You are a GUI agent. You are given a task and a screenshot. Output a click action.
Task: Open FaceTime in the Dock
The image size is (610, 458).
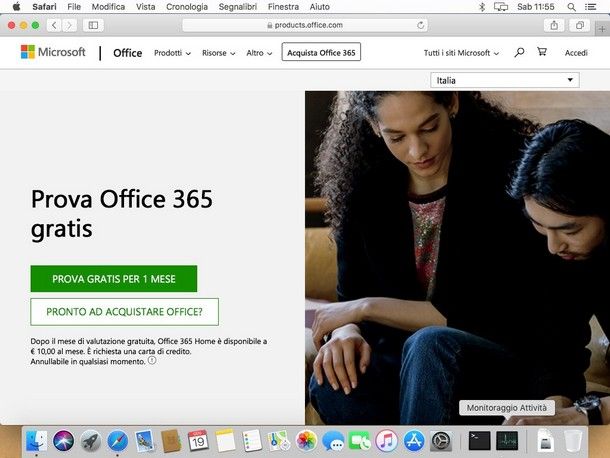(x=360, y=441)
